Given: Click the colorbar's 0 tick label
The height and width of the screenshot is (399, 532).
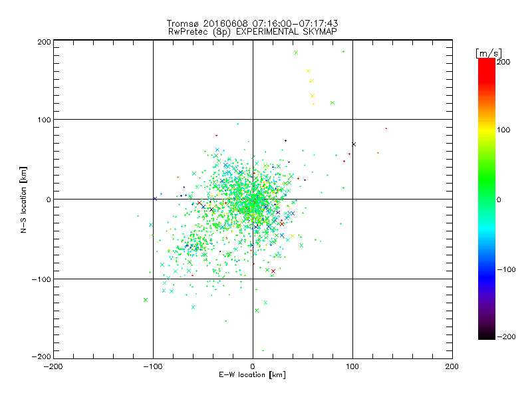Looking at the screenshot, I should (x=499, y=199).
